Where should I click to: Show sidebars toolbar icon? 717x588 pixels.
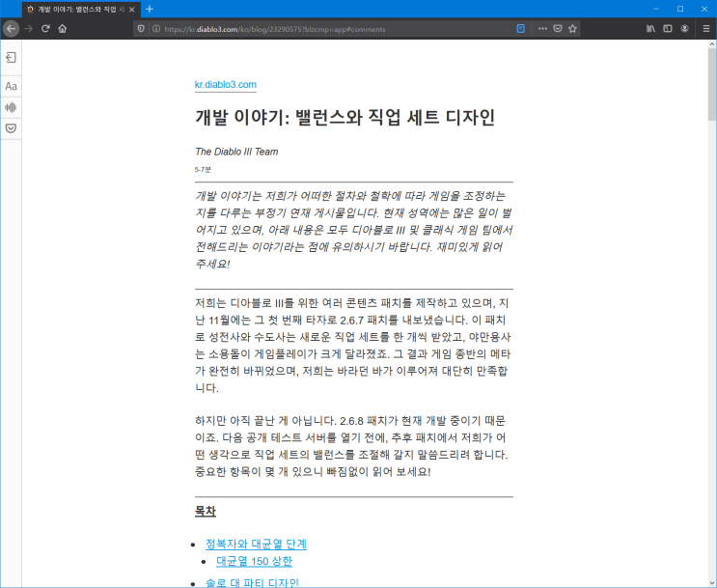[x=668, y=29]
